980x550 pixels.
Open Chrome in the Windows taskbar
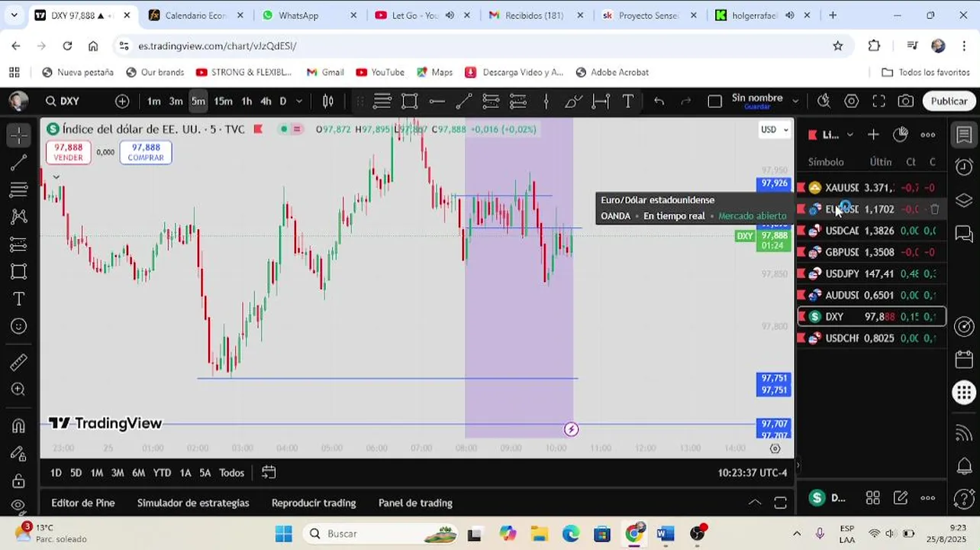tap(633, 533)
